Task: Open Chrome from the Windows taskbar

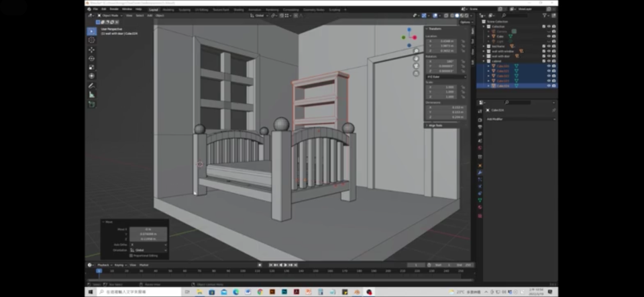Action: point(260,292)
